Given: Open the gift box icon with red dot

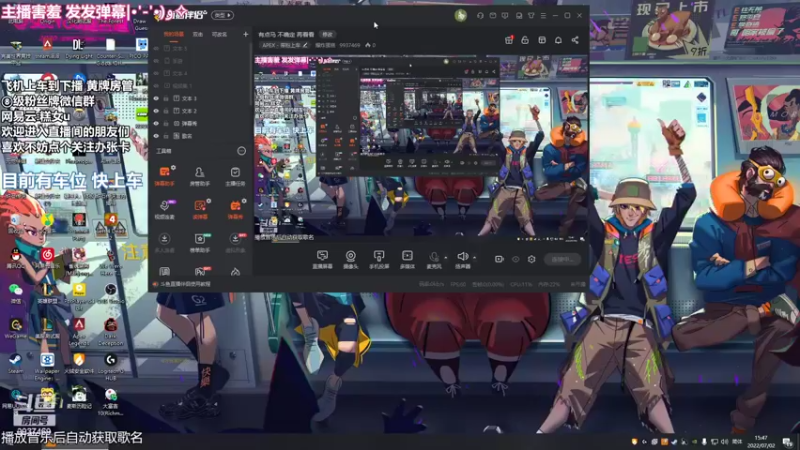Looking at the screenshot, I should point(509,40).
